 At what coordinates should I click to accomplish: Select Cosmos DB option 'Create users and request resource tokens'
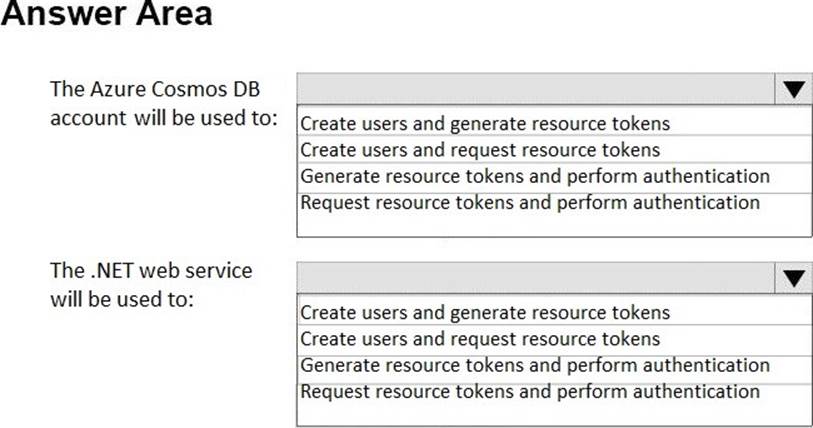coord(480,150)
